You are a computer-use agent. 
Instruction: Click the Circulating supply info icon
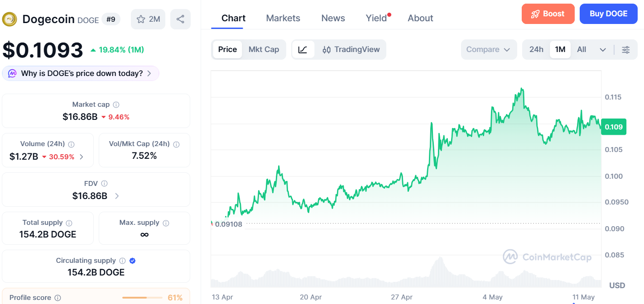point(122,261)
